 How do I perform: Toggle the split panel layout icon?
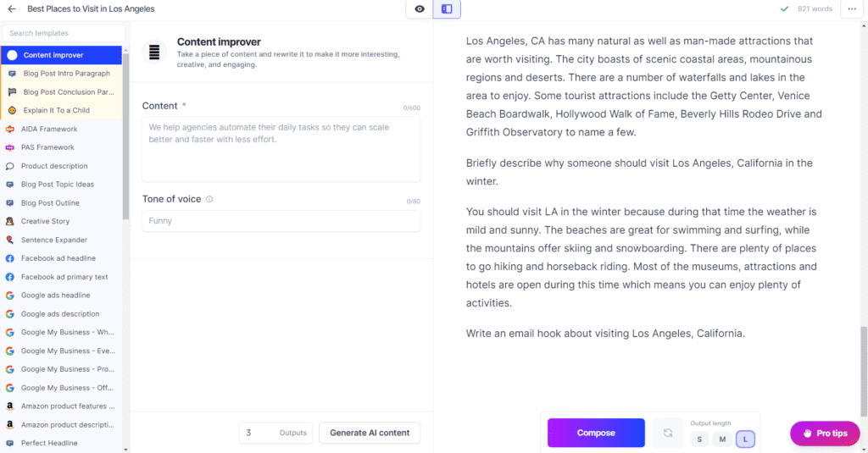tap(447, 8)
